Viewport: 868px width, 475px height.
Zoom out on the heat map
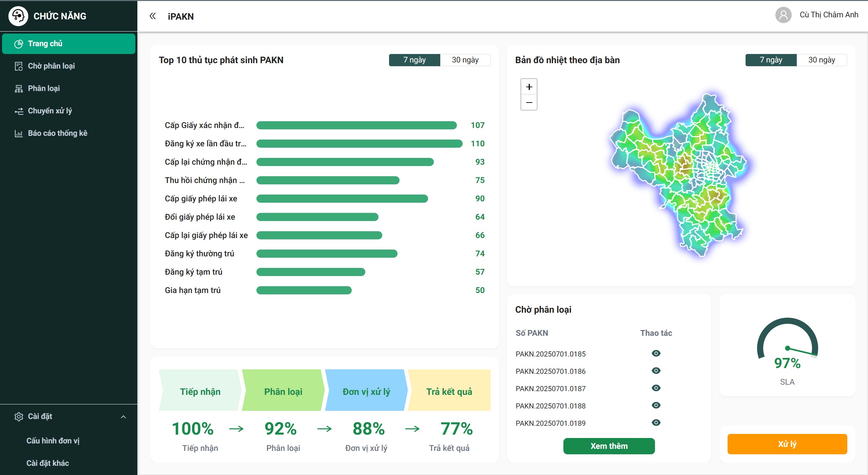pyautogui.click(x=529, y=102)
